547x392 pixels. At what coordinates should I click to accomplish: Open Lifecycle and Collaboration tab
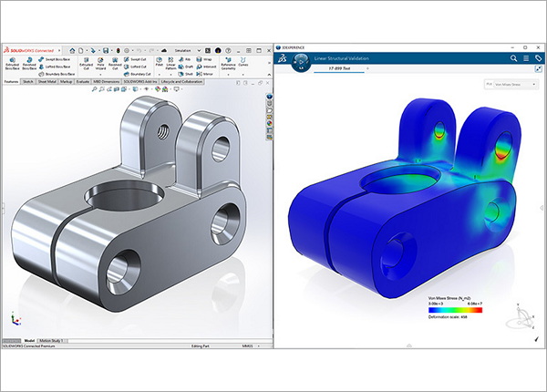[x=181, y=82]
